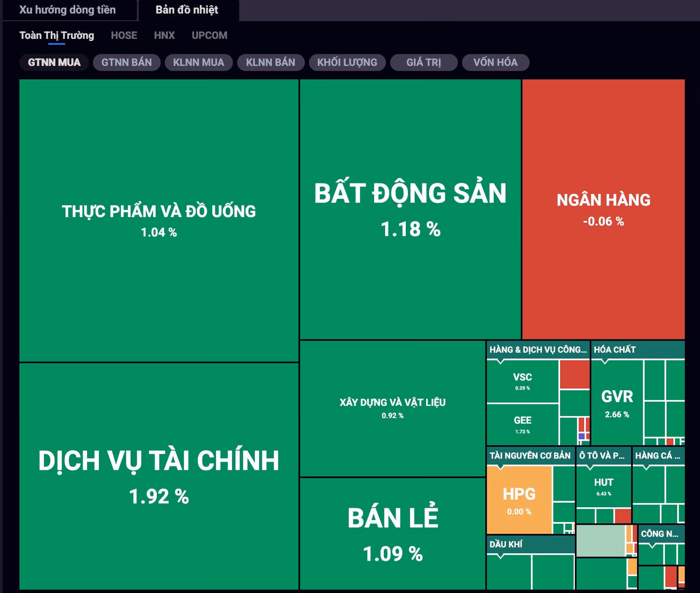700x593 pixels.
Task: Switch to the Xu hướng dòng tiền tab
Action: click(x=67, y=10)
